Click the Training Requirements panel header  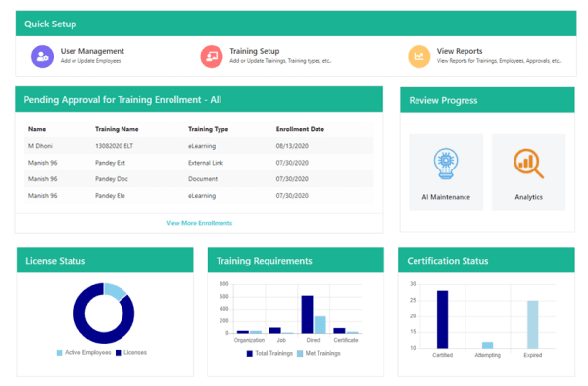click(x=296, y=260)
